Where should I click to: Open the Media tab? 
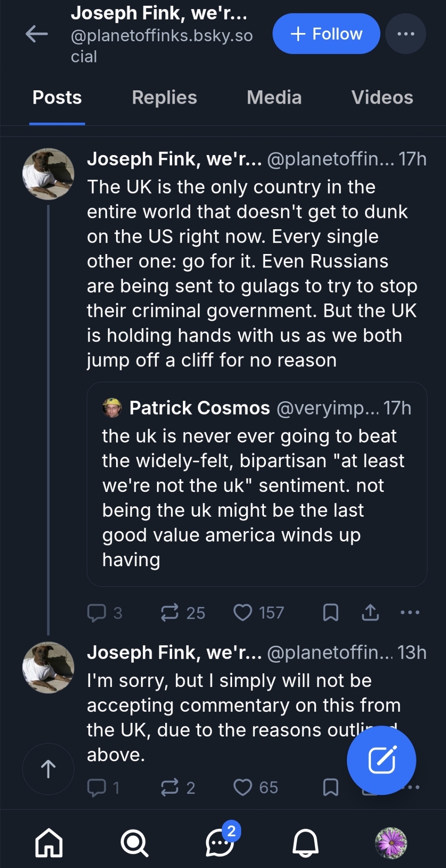pos(274,98)
